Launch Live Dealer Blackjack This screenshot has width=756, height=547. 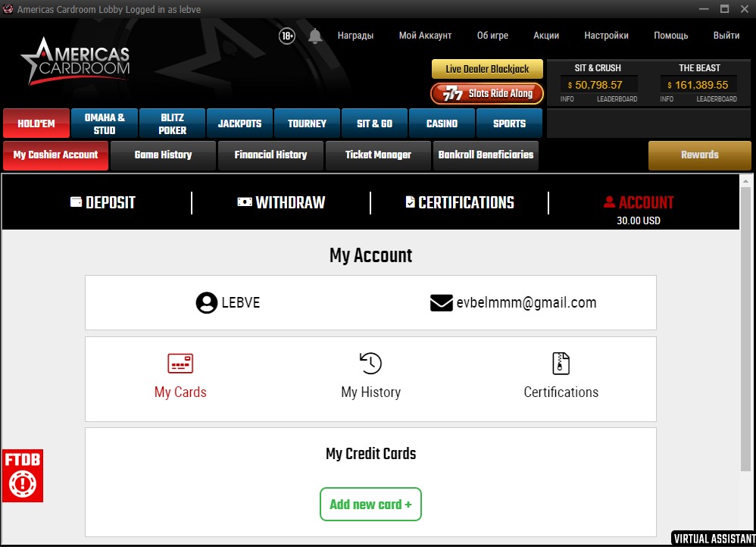point(487,69)
